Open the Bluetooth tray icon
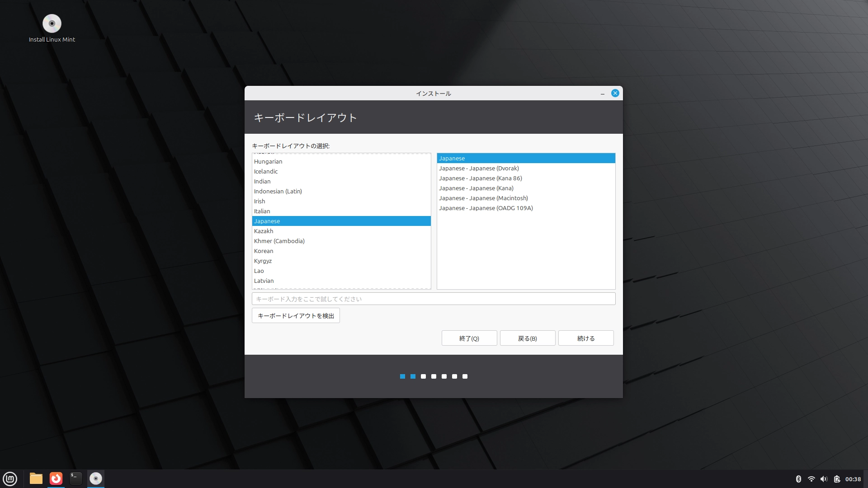 point(799,479)
